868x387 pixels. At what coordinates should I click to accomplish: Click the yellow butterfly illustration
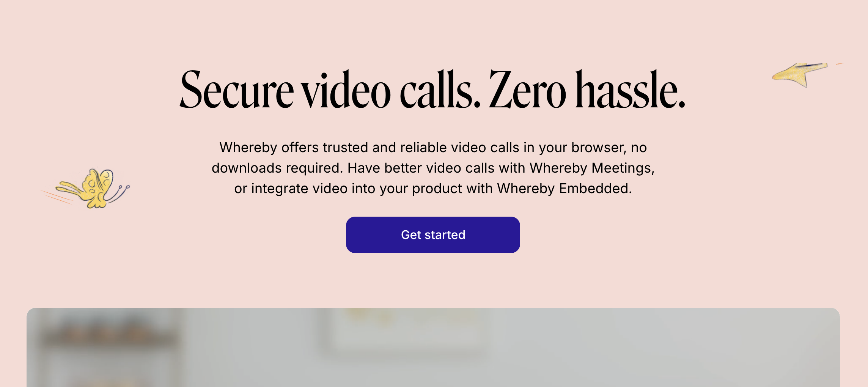[91, 189]
